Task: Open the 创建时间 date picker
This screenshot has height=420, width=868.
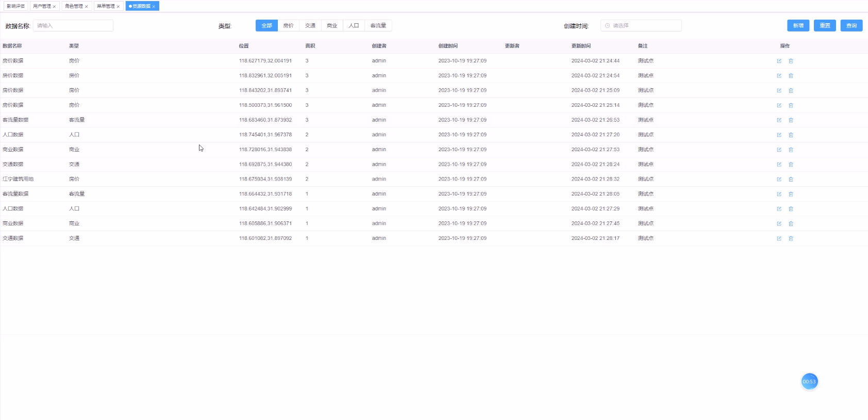Action: click(641, 26)
